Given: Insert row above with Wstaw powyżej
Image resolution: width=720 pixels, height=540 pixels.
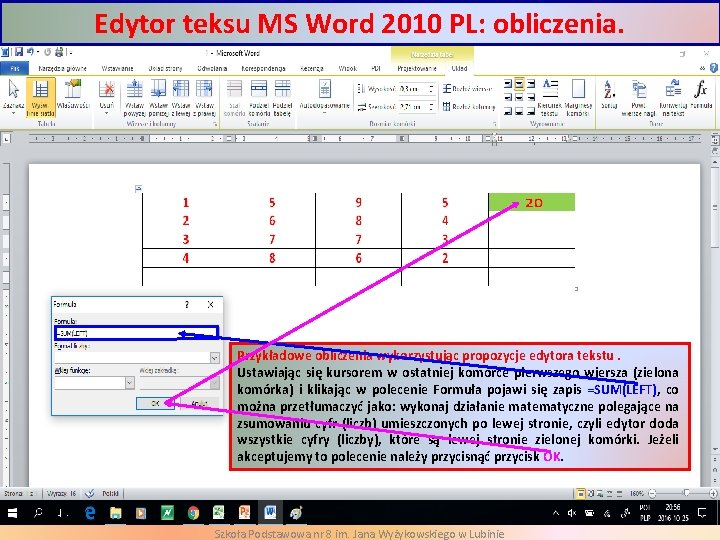Looking at the screenshot, I should pyautogui.click(x=134, y=97).
